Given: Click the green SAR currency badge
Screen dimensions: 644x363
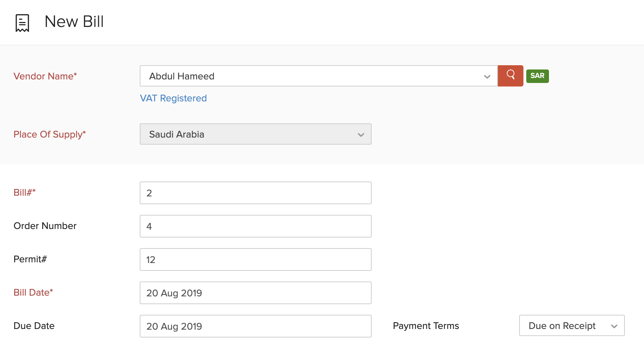Looking at the screenshot, I should 537,76.
